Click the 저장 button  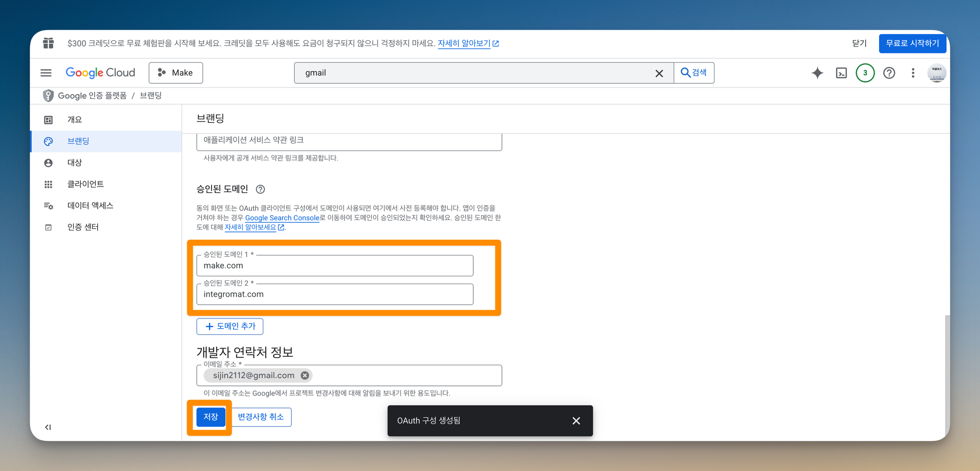click(x=211, y=417)
